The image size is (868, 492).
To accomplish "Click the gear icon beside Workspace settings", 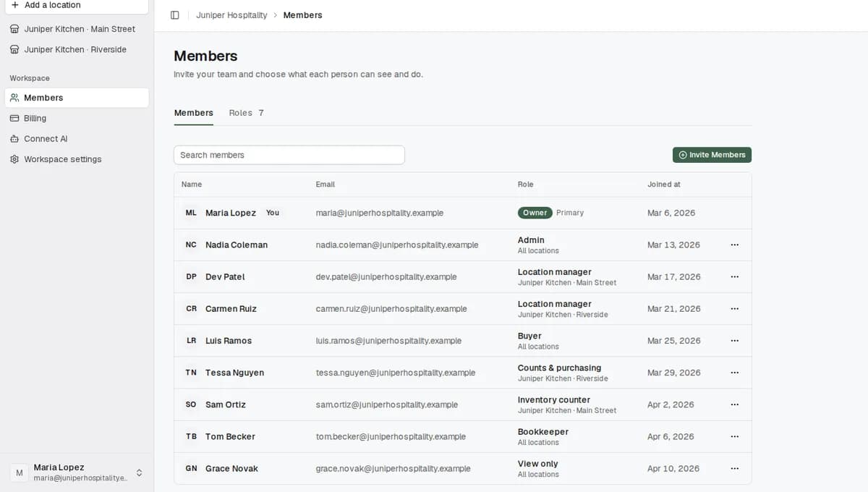I will [x=14, y=159].
